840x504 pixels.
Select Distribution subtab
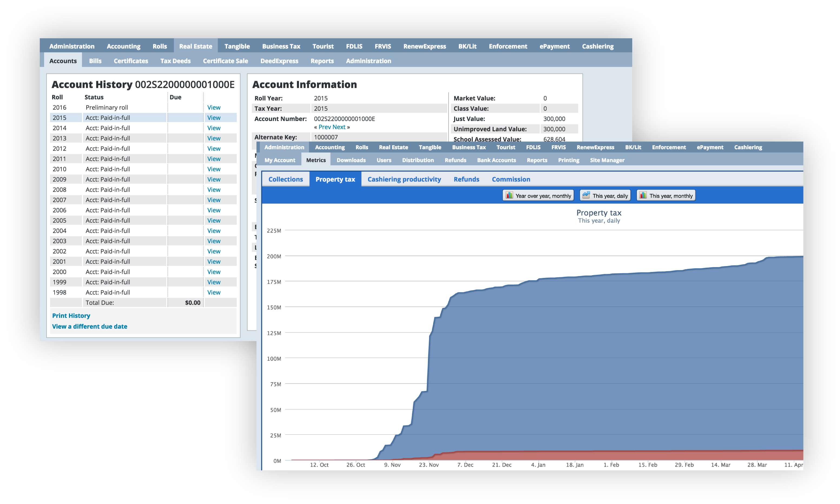418,160
